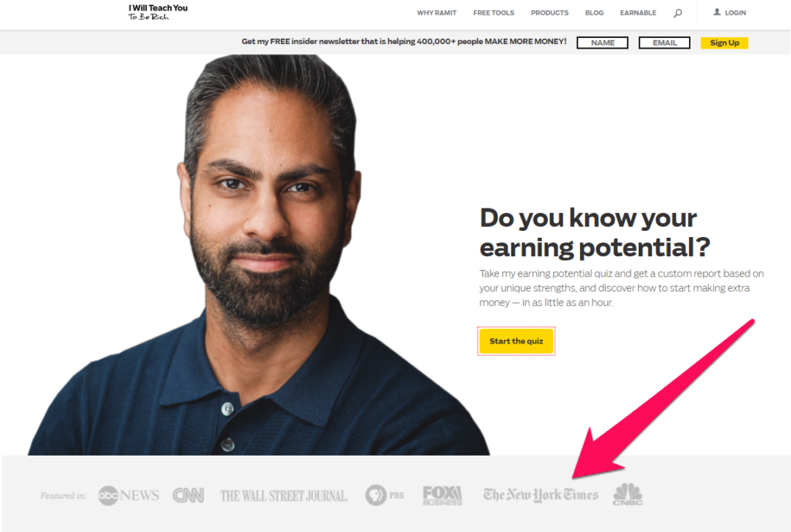Visit the EARNABLE nav link
791x532 pixels.
[x=638, y=12]
